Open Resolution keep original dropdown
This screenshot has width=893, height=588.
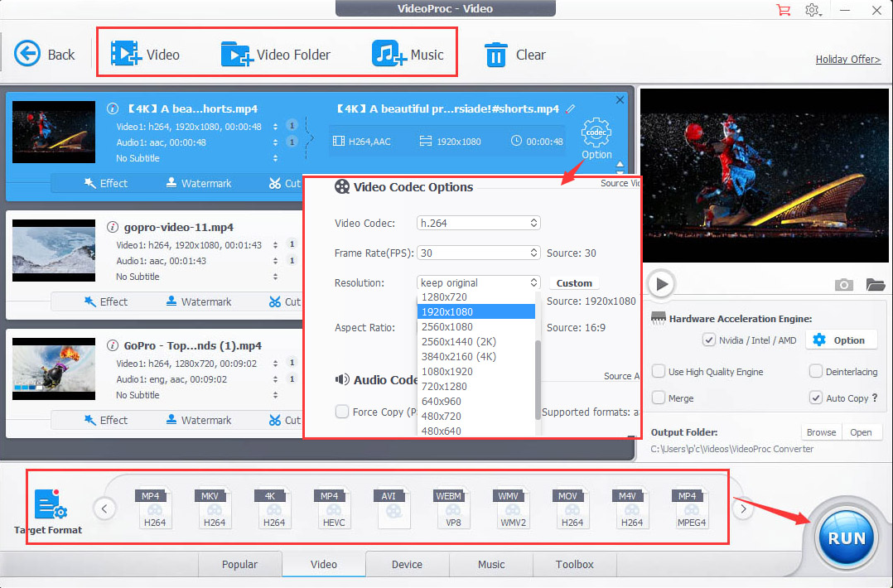[x=479, y=282]
